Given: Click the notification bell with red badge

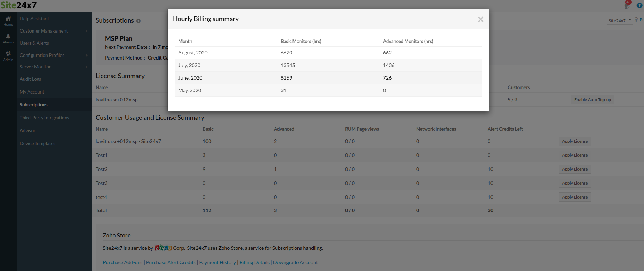Looking at the screenshot, I should (x=627, y=5).
